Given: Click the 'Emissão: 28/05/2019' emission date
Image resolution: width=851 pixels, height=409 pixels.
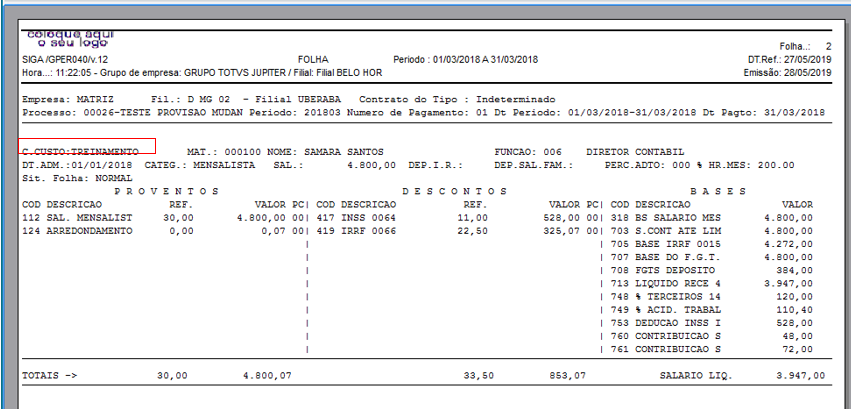Looking at the screenshot, I should point(788,72).
